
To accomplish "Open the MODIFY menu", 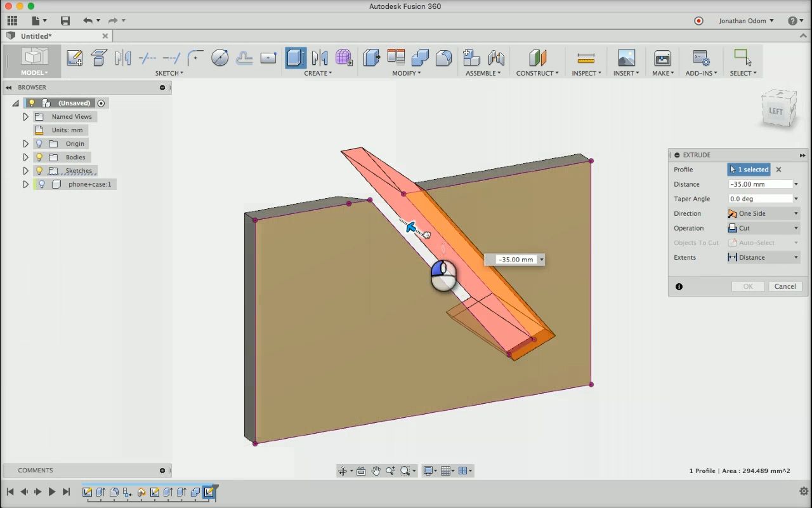I will pos(406,73).
